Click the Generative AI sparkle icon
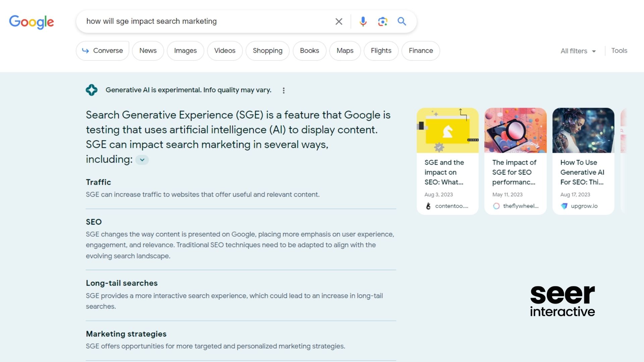Viewport: 644px width, 362px height. tap(92, 90)
